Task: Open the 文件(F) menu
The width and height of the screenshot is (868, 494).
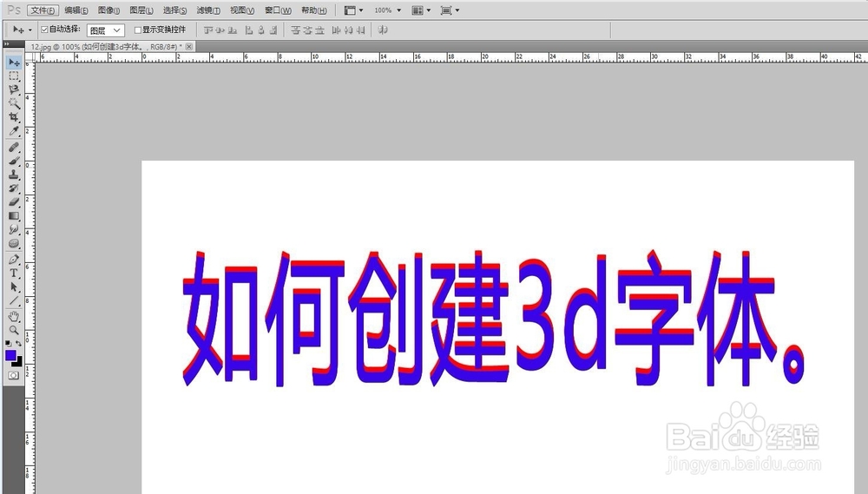Action: click(x=43, y=10)
